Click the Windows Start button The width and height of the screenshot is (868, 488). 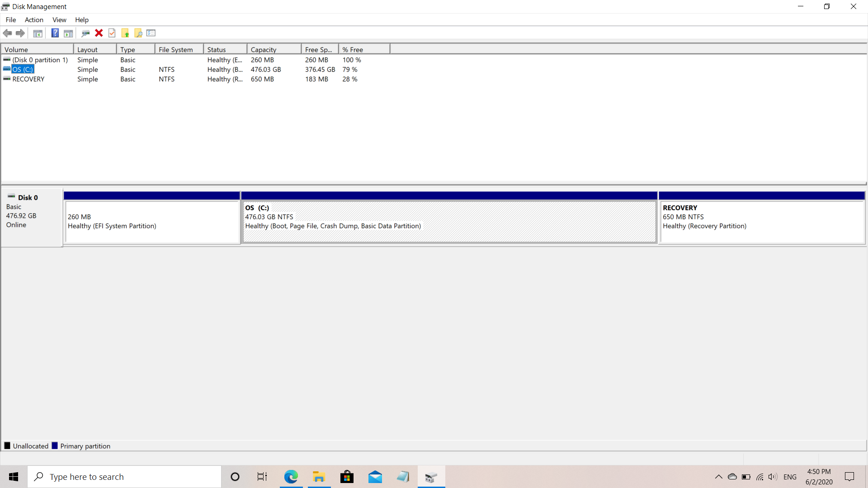coord(13,476)
